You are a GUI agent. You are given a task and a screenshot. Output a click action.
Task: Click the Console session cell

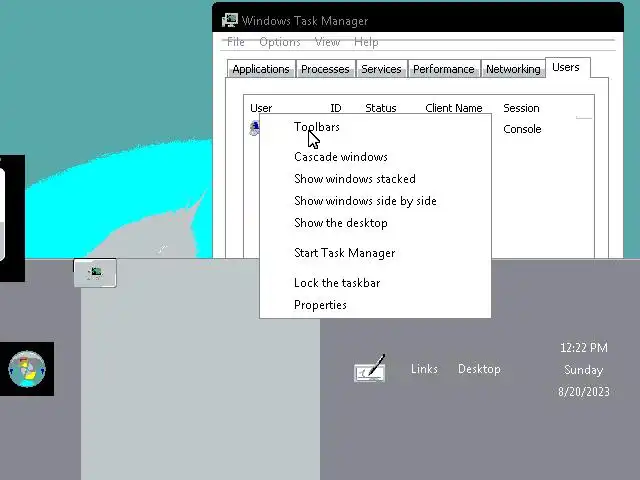tap(522, 129)
